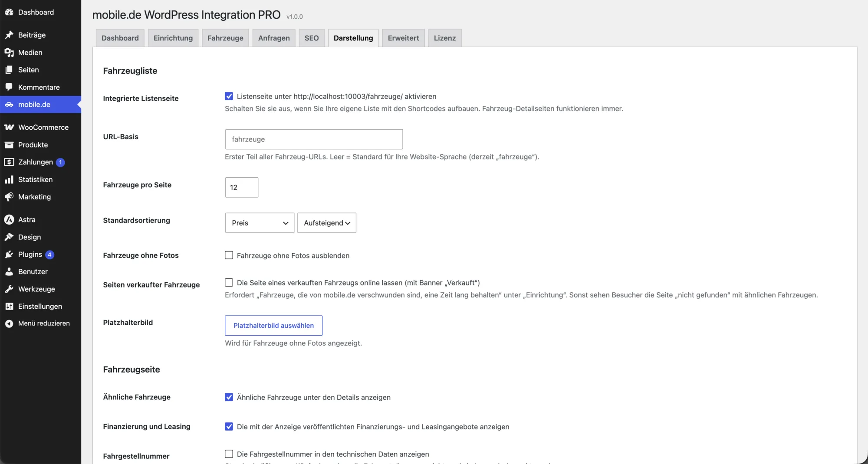868x464 pixels.
Task: Focus the URL-Basis text field
Action: point(314,139)
